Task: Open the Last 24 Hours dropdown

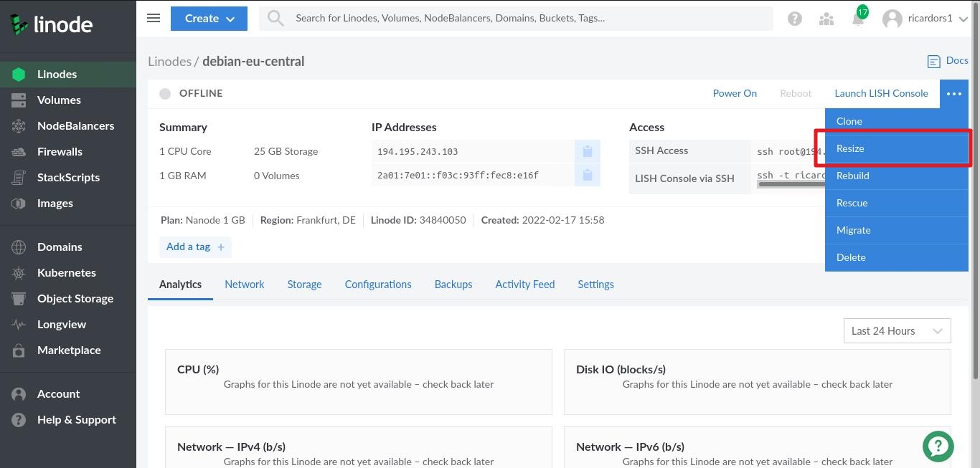Action: point(897,331)
